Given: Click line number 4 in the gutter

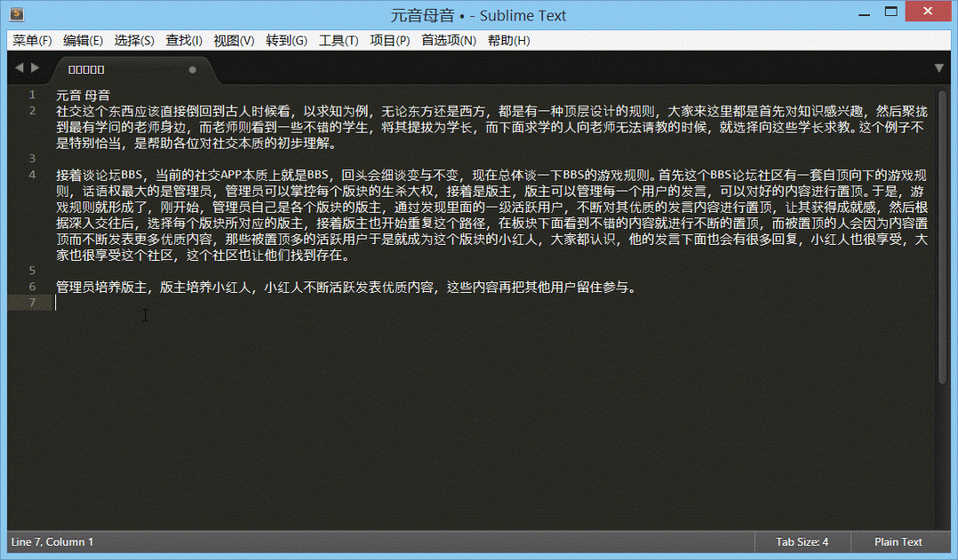Looking at the screenshot, I should click(32, 174).
